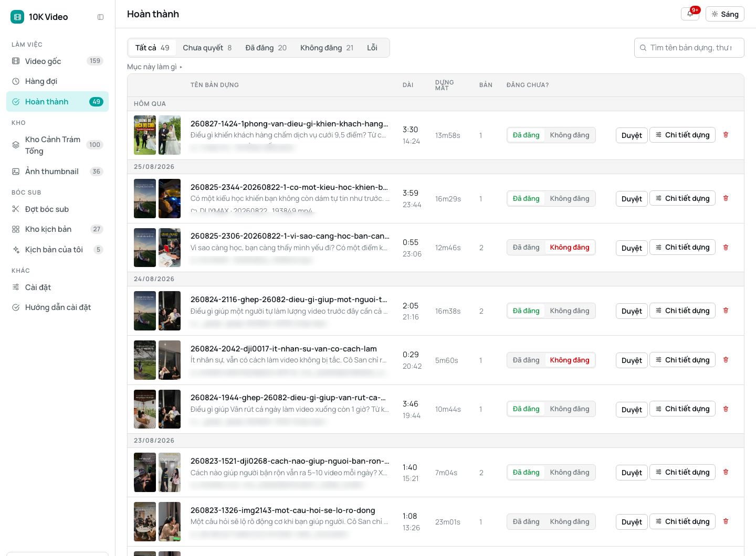This screenshot has width=756, height=556.
Task: Click duration '3:59' in 260825-2344 row
Action: click(x=411, y=193)
